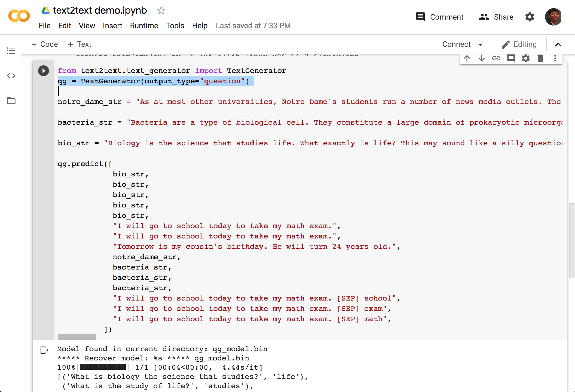Collapse the header with chevron

point(558,45)
